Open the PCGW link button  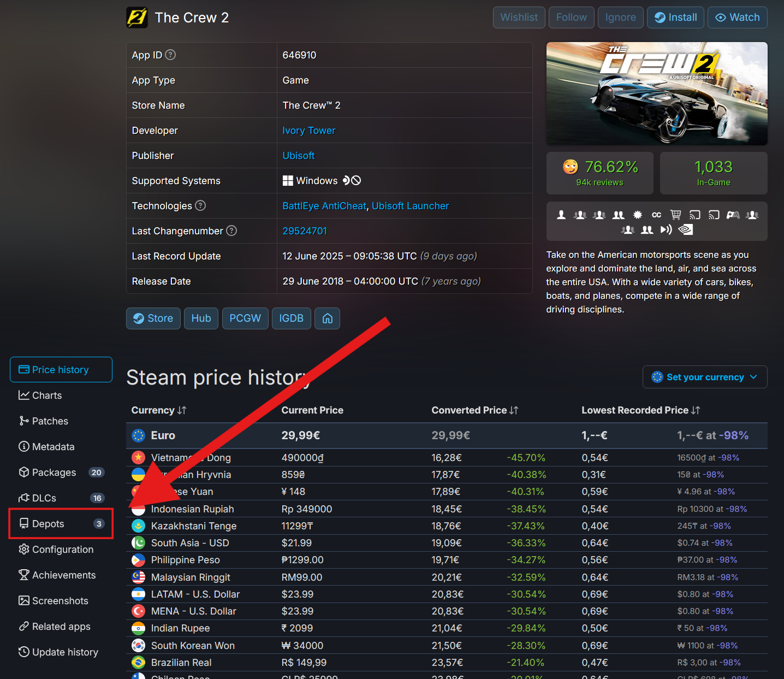tap(245, 318)
